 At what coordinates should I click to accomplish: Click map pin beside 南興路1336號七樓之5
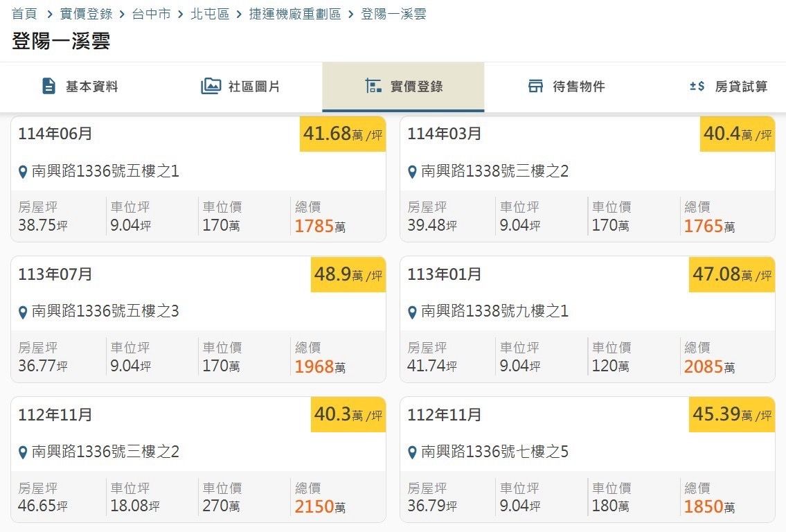point(412,453)
